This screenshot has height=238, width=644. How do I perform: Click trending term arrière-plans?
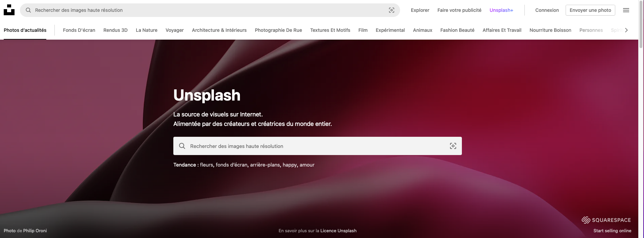point(265,165)
